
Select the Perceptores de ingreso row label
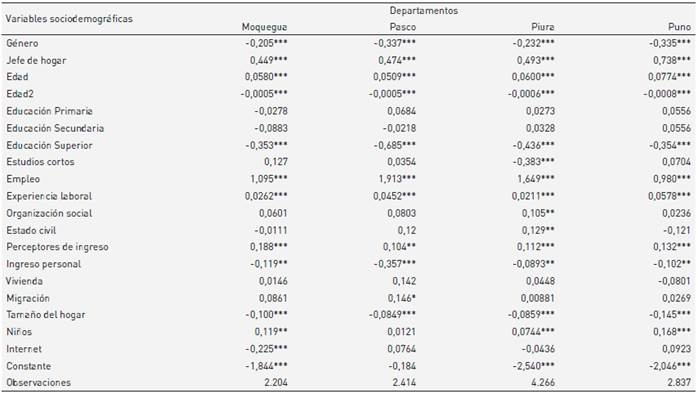[57, 247]
